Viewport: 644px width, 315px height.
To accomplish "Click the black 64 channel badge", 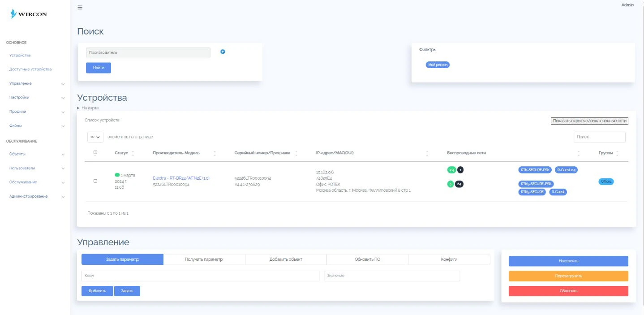I will (x=459, y=184).
